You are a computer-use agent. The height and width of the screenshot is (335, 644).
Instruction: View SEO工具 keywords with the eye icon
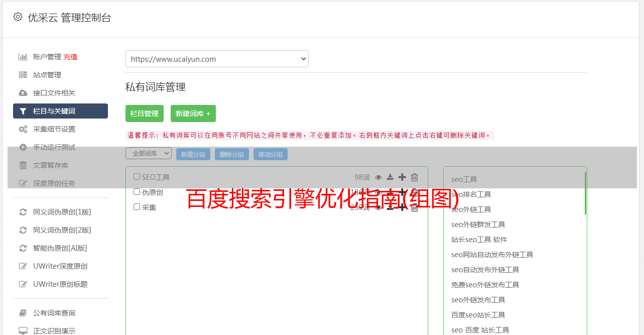pyautogui.click(x=378, y=177)
